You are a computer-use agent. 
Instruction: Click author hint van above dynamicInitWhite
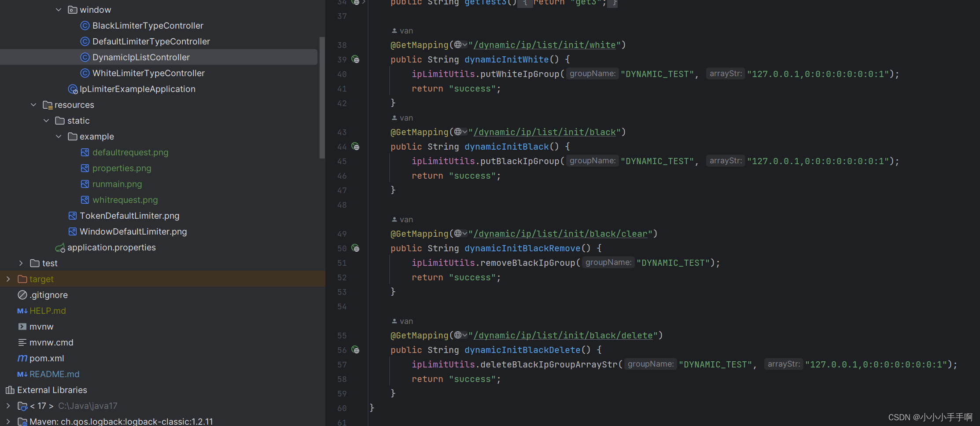click(402, 31)
